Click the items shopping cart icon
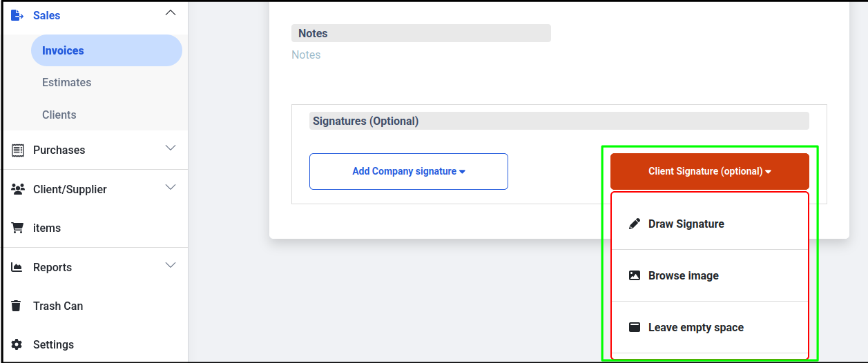 [18, 228]
